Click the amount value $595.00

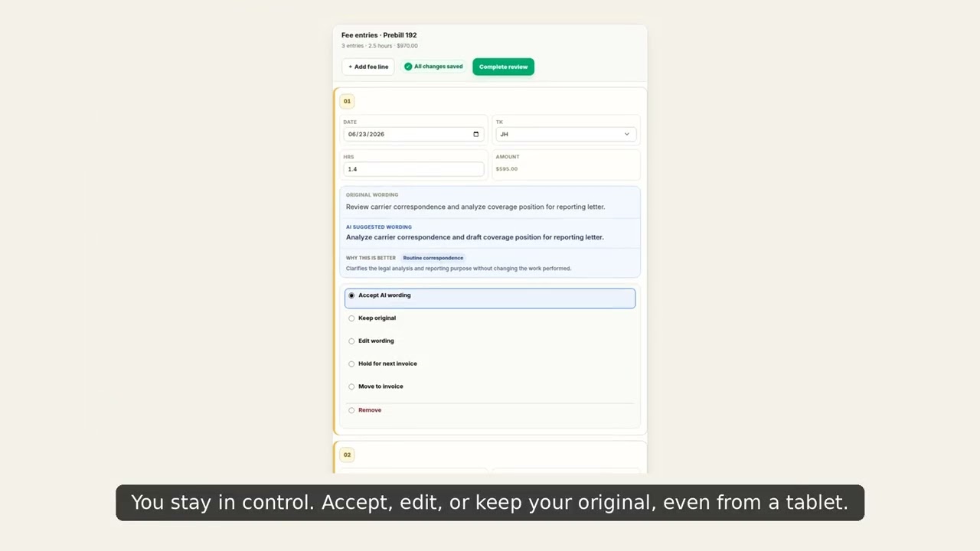[x=507, y=169]
